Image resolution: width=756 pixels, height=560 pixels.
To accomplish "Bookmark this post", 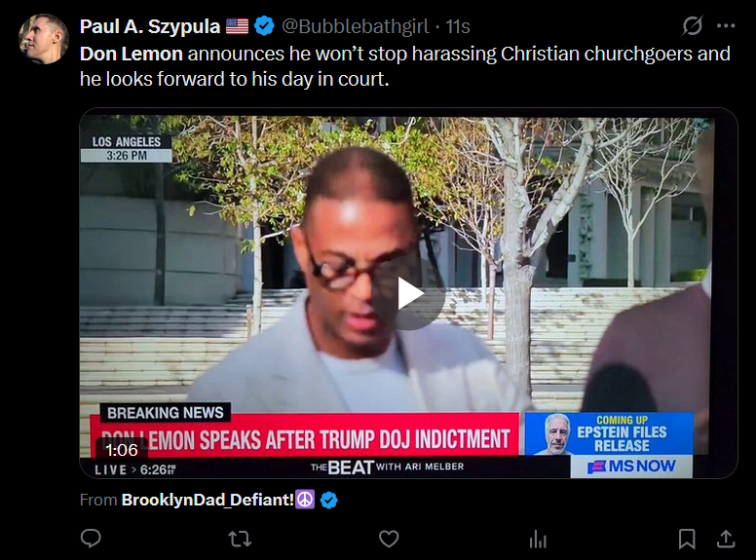I will click(x=687, y=539).
